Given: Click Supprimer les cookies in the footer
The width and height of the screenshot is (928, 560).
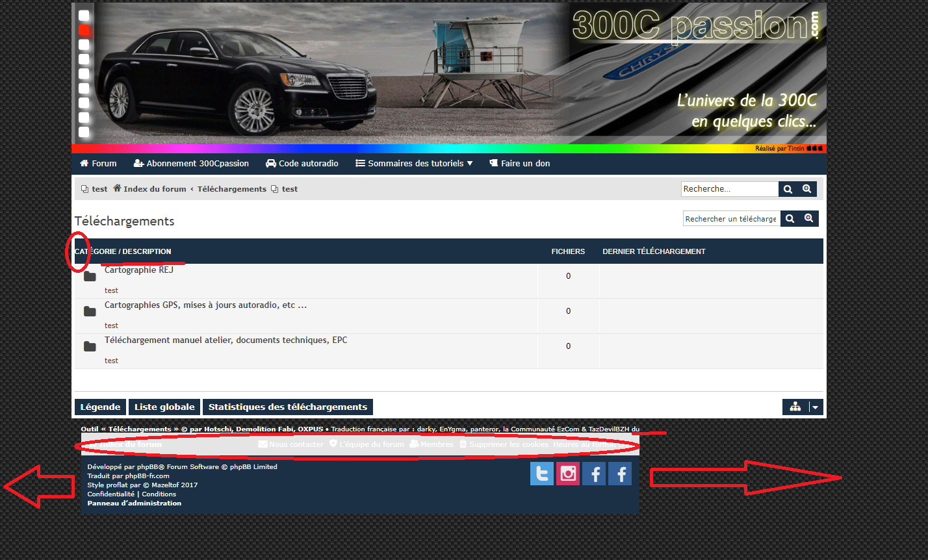Looking at the screenshot, I should pos(504,444).
